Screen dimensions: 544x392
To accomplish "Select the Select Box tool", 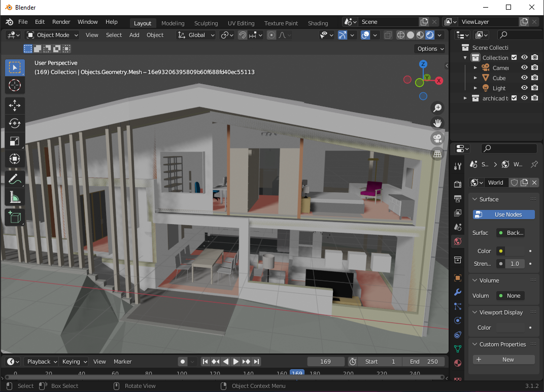I will (x=15, y=67).
